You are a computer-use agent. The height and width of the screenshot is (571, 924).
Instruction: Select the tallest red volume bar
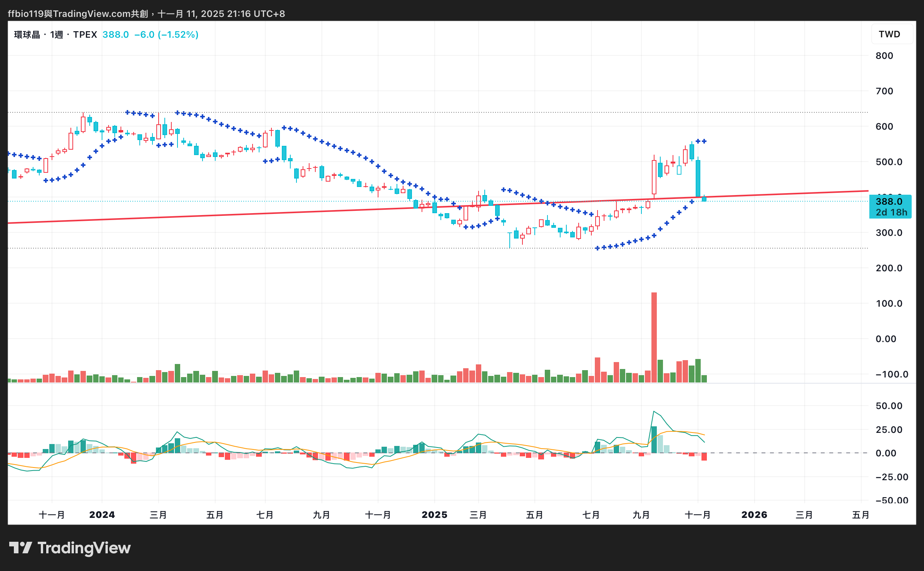pos(654,337)
